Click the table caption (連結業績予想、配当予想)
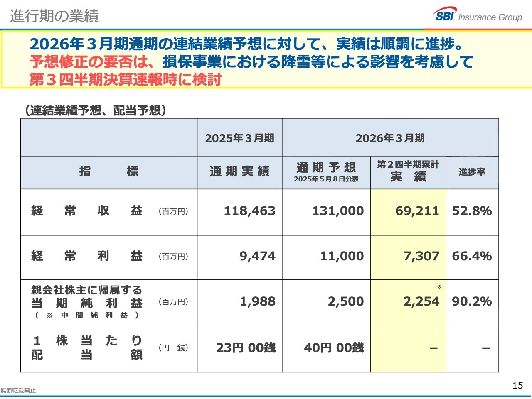Screen dimensions: 532x399 click(95, 110)
